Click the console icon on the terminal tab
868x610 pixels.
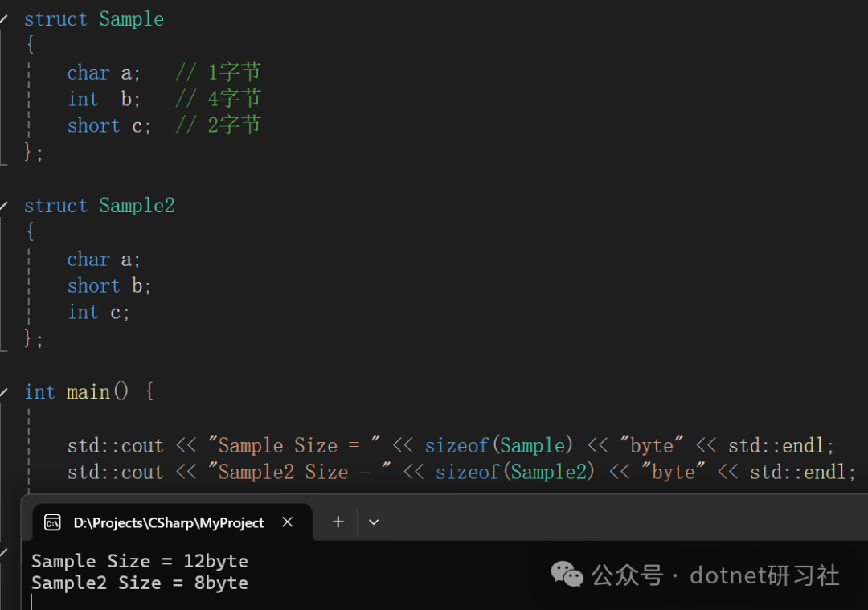tap(52, 522)
